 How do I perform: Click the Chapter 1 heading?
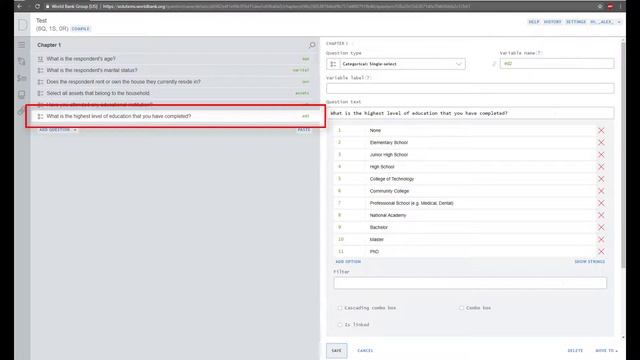point(49,45)
